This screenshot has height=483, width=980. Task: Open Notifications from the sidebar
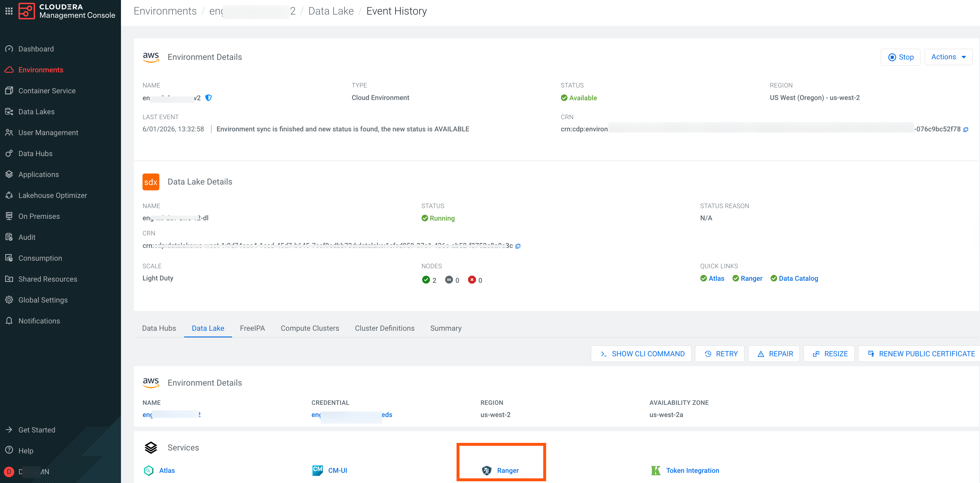click(39, 321)
